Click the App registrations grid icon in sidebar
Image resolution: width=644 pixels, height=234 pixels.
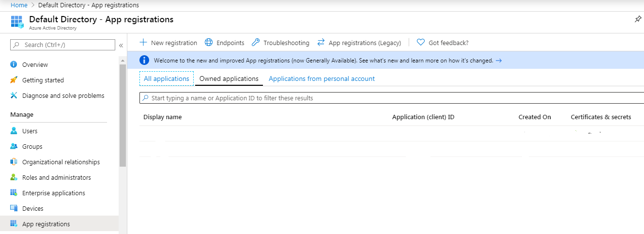click(14, 224)
